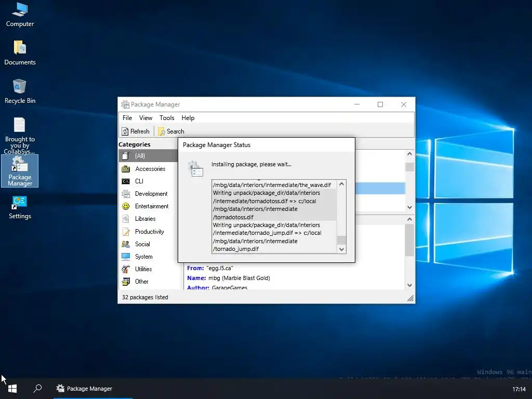
Task: Click the the_wave.dif log line
Action: pyautogui.click(x=272, y=185)
